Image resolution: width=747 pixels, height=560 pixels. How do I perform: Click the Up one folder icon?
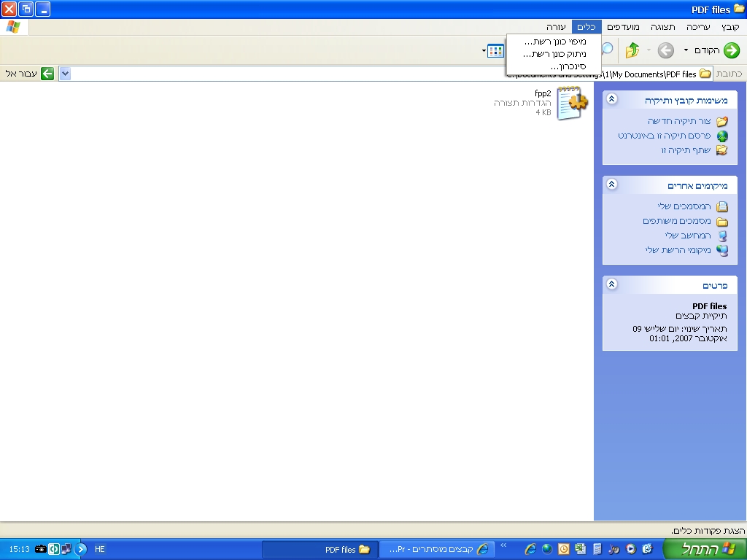632,50
